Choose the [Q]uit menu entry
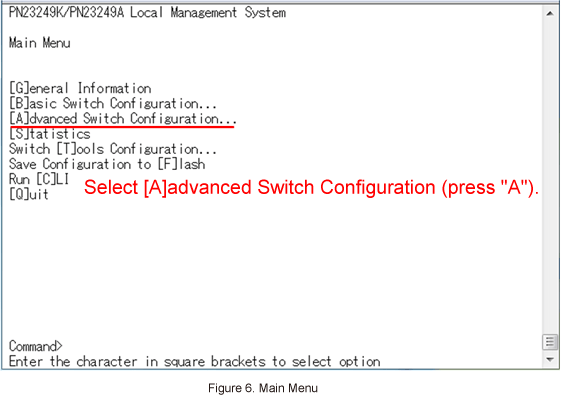Screen dimensions: 561x410 pyautogui.click(x=29, y=194)
